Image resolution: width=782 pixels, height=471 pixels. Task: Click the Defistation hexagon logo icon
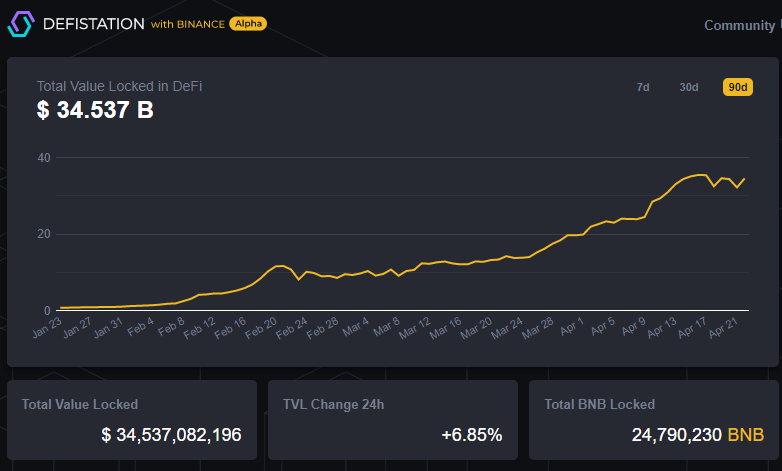(21, 24)
